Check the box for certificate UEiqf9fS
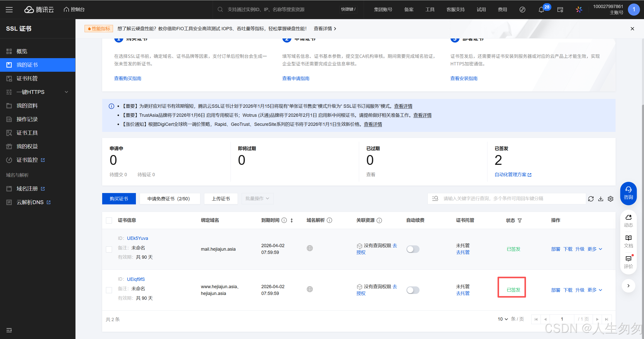 tap(109, 290)
